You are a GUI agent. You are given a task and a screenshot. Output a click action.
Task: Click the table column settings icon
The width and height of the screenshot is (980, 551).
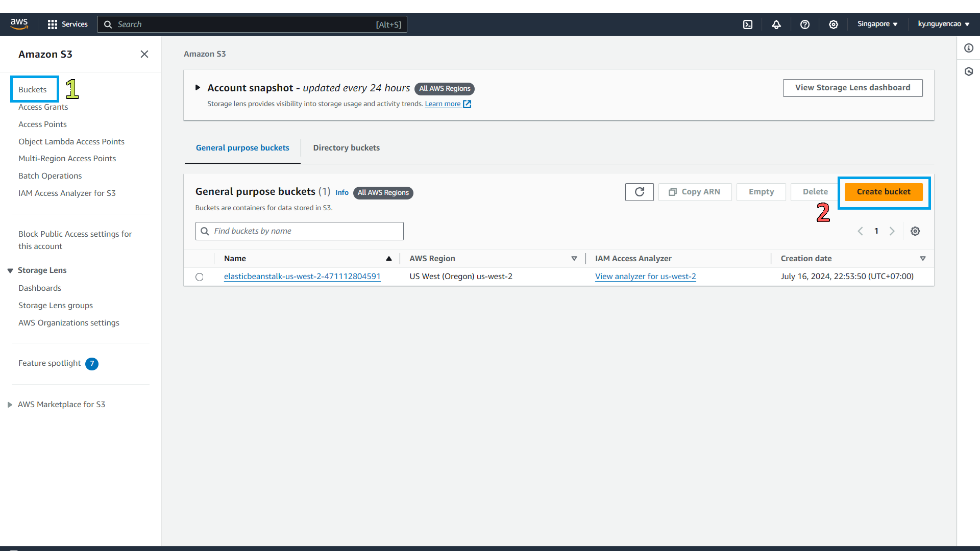coord(915,231)
